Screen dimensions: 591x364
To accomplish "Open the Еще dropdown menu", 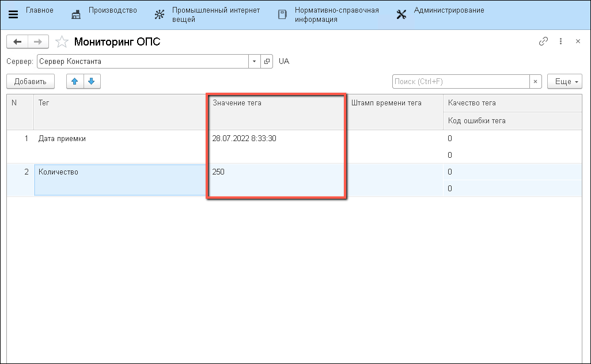I will pos(565,82).
